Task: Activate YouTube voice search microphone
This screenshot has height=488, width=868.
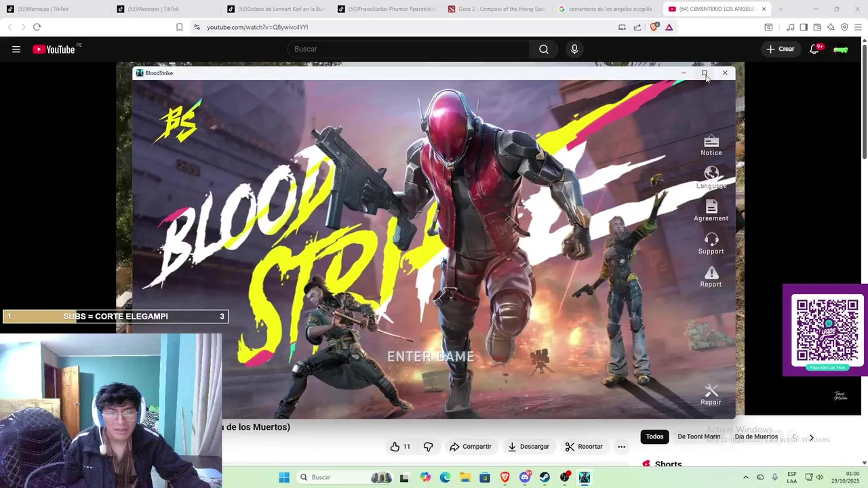Action: click(x=574, y=49)
